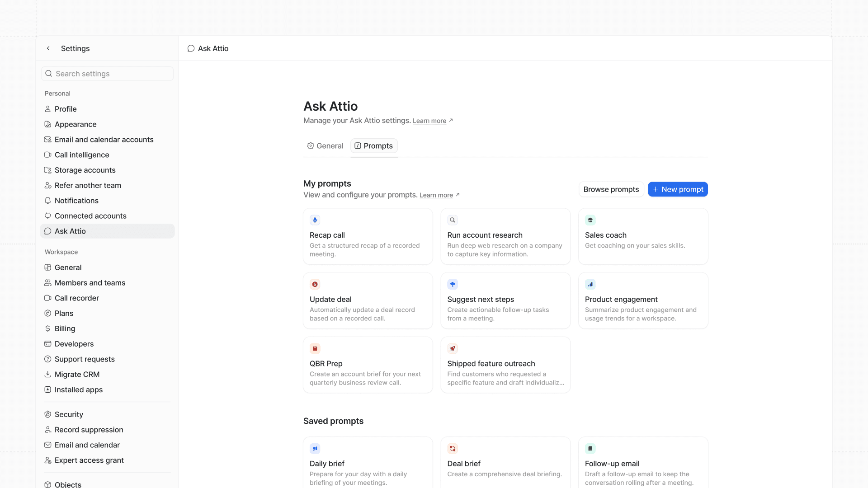The height and width of the screenshot is (488, 868).
Task: Switch to the General tab
Action: point(325,145)
